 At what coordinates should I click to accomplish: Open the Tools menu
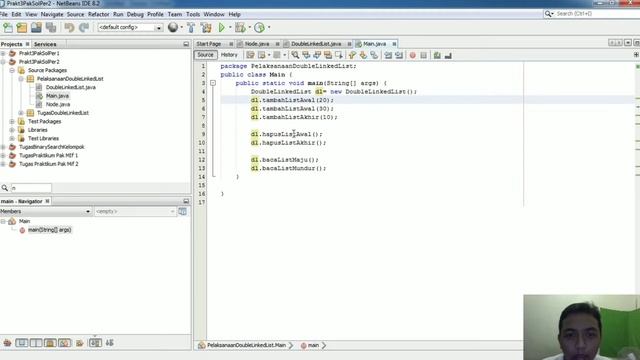tap(193, 14)
